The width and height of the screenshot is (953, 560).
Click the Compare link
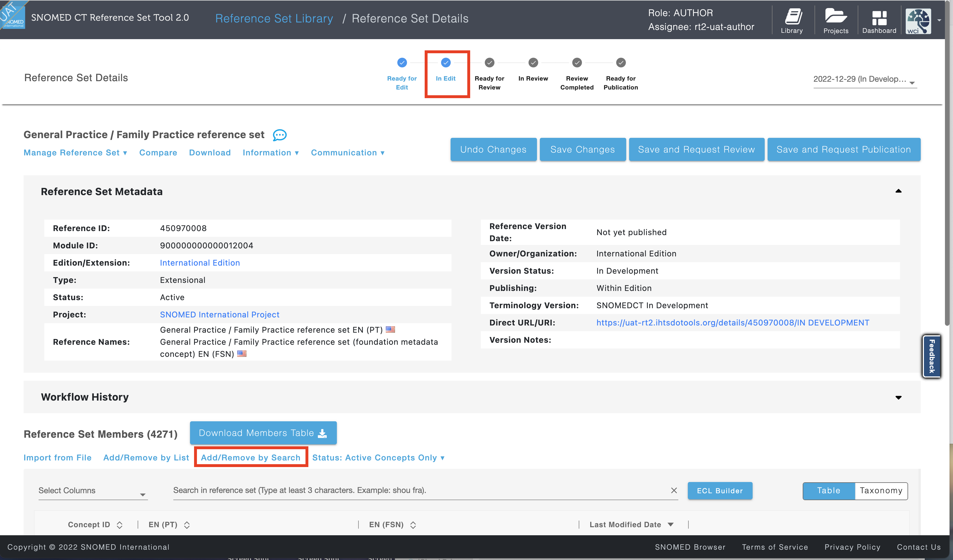158,153
